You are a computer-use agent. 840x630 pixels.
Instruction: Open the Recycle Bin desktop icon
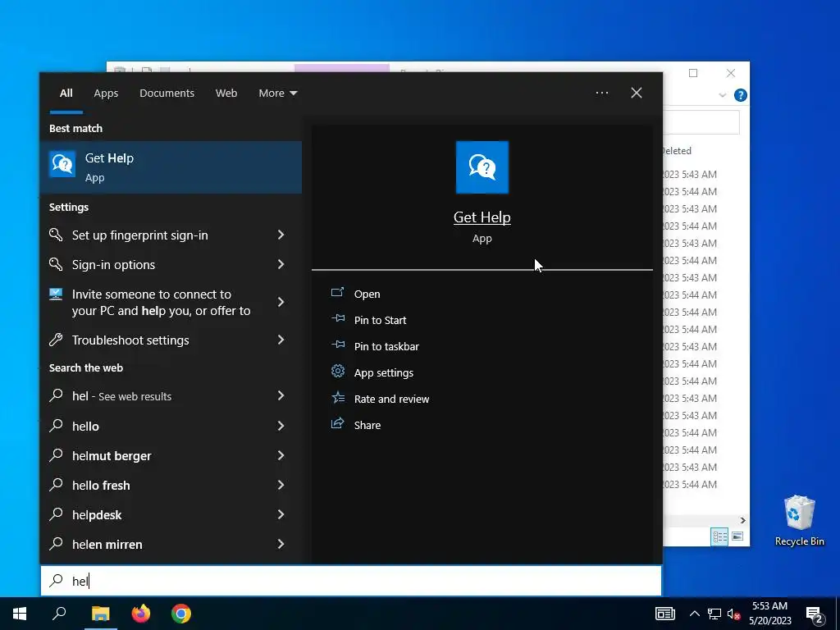(x=799, y=521)
